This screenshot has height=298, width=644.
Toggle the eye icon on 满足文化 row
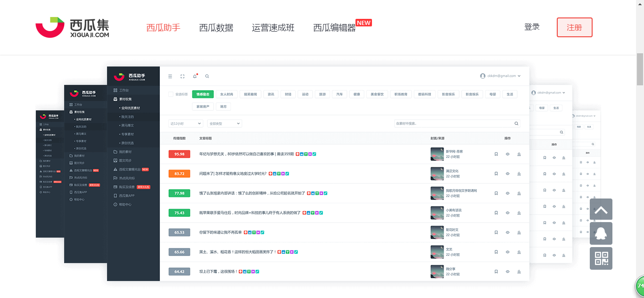coord(508,174)
